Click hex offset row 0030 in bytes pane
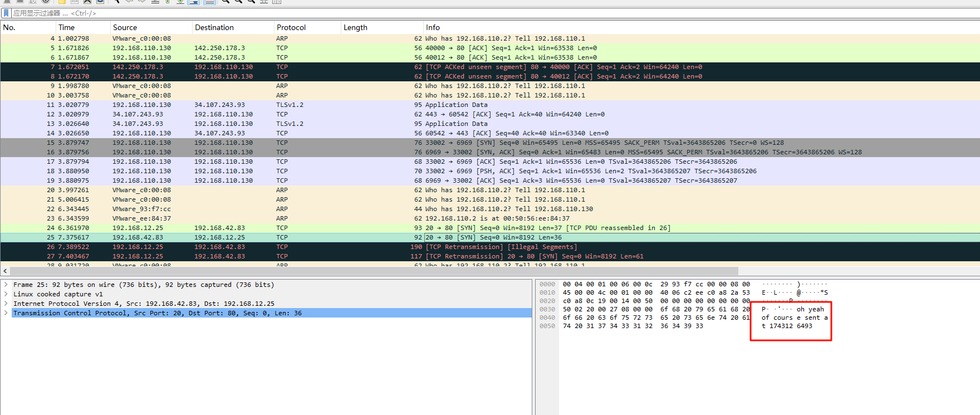Image resolution: width=980 pixels, height=415 pixels. point(547,309)
